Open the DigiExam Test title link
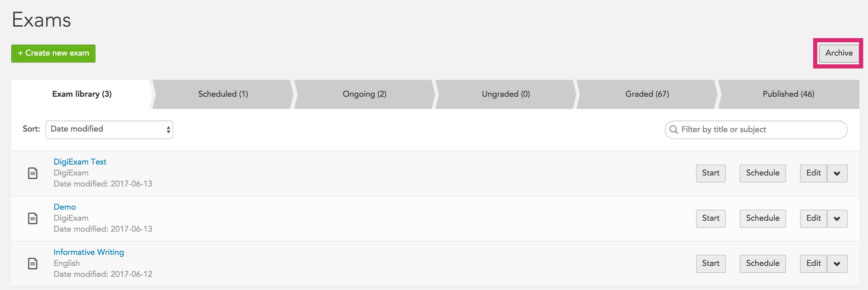Viewport: 868px width, 290px height. pos(80,162)
